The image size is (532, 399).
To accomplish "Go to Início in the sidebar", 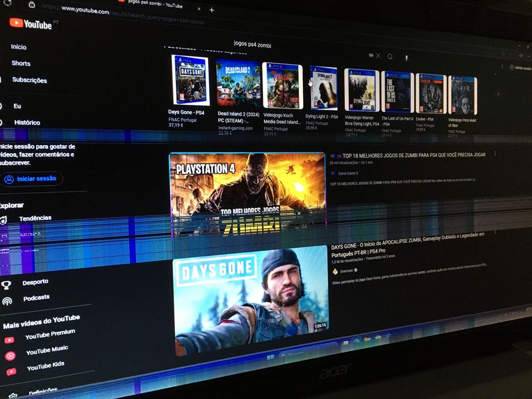I will point(18,47).
